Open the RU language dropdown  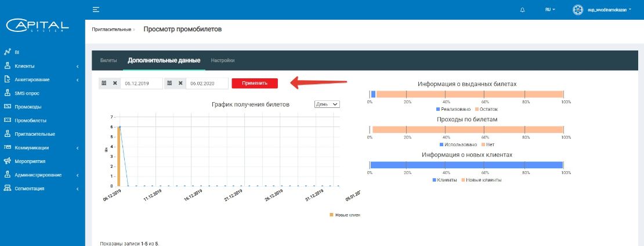pyautogui.click(x=550, y=9)
